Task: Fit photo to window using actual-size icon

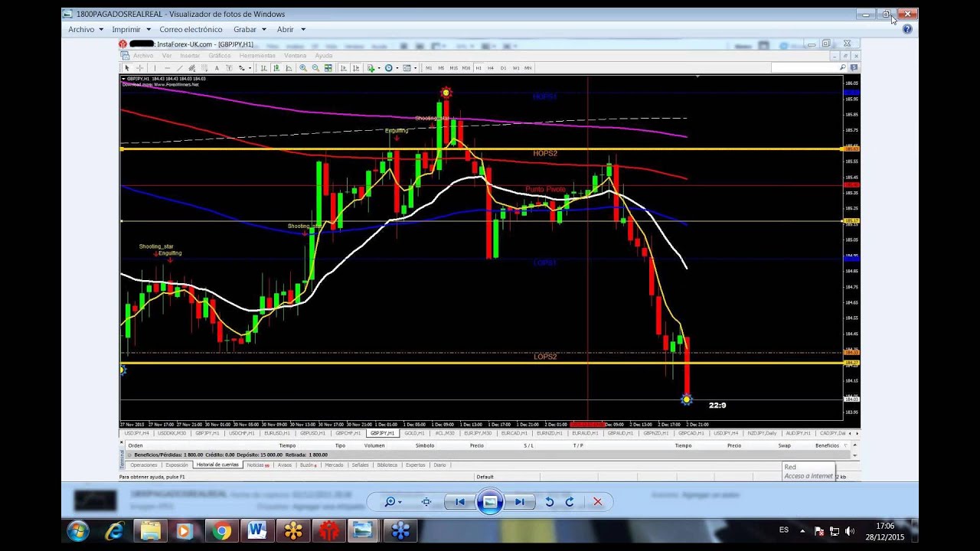Action: (x=426, y=502)
